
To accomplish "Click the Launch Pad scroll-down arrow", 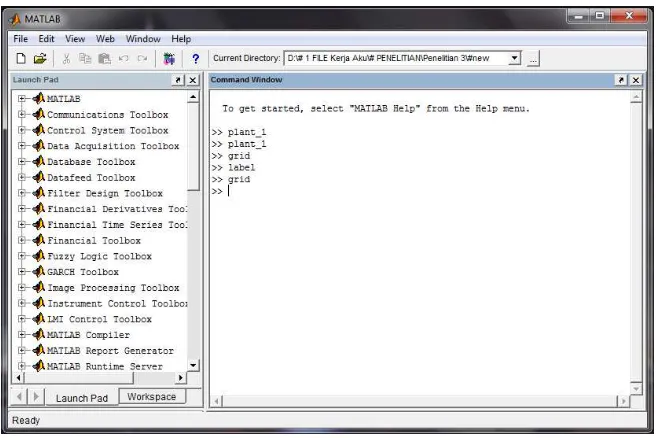I will [x=193, y=365].
